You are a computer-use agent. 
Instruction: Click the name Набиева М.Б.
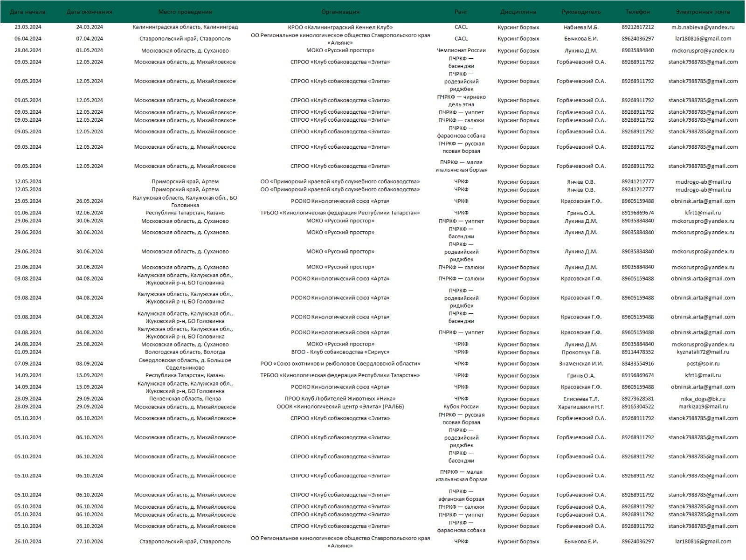coord(581,27)
